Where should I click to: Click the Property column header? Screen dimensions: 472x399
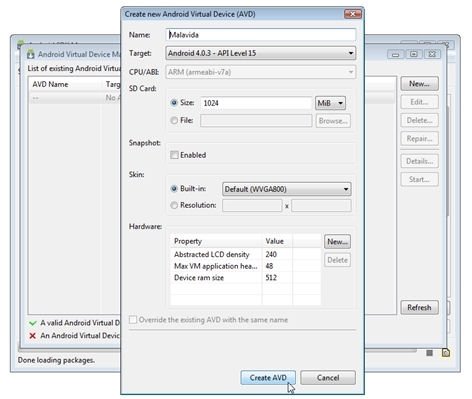pos(216,241)
